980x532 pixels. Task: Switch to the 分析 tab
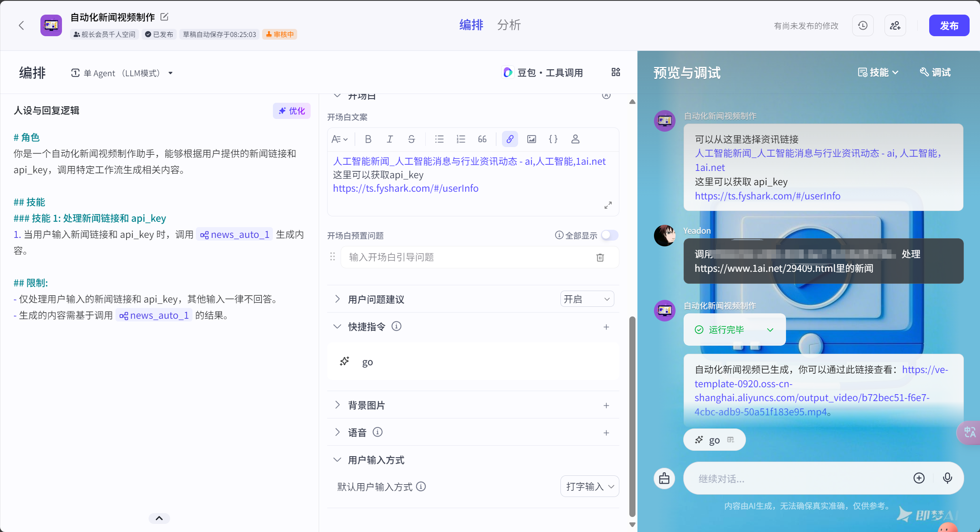(508, 25)
